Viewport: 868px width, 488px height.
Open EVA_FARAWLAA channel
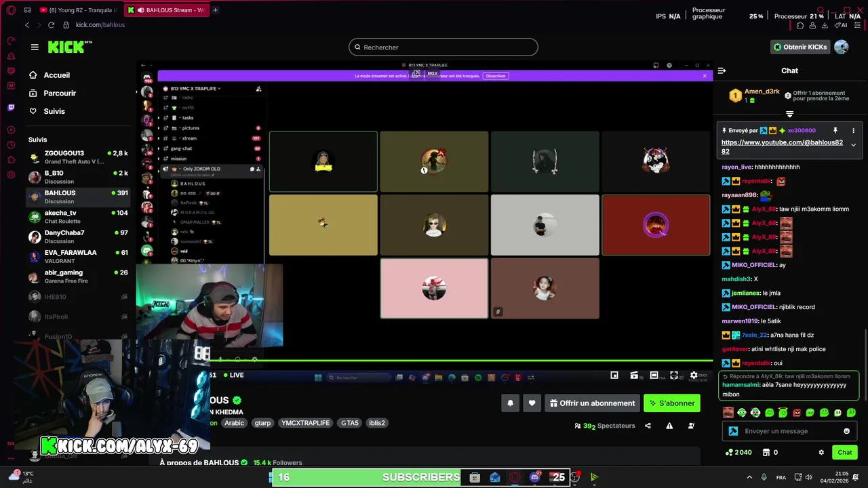(78, 256)
